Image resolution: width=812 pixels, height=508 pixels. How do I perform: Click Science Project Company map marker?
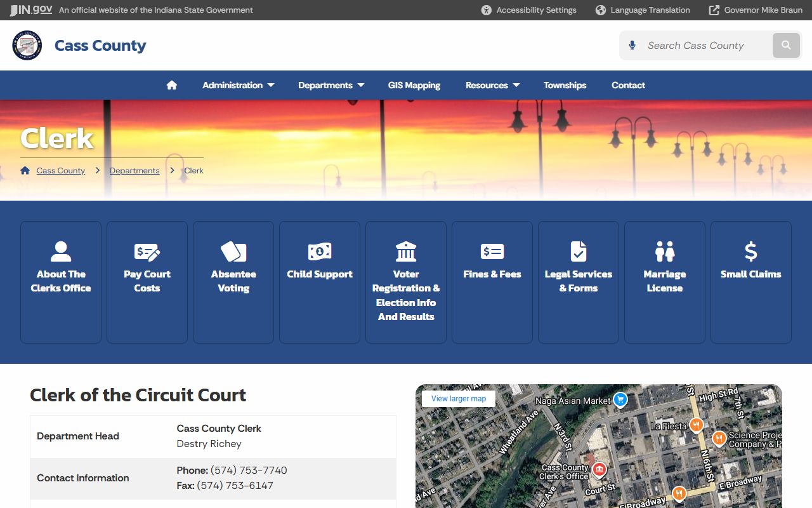pos(719,438)
